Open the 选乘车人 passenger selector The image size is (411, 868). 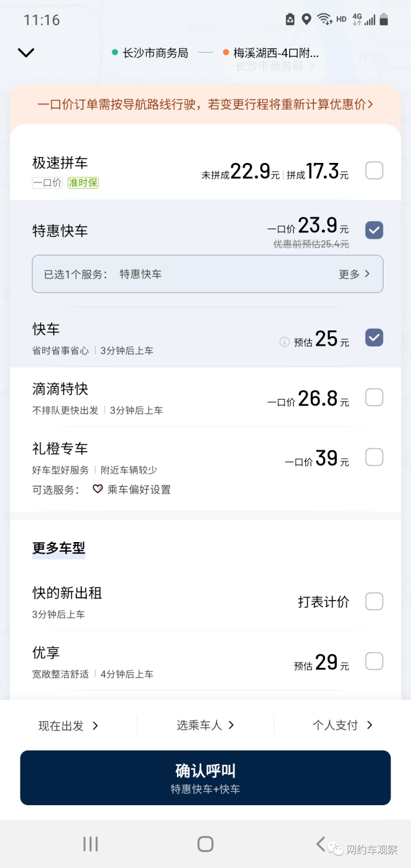[205, 725]
